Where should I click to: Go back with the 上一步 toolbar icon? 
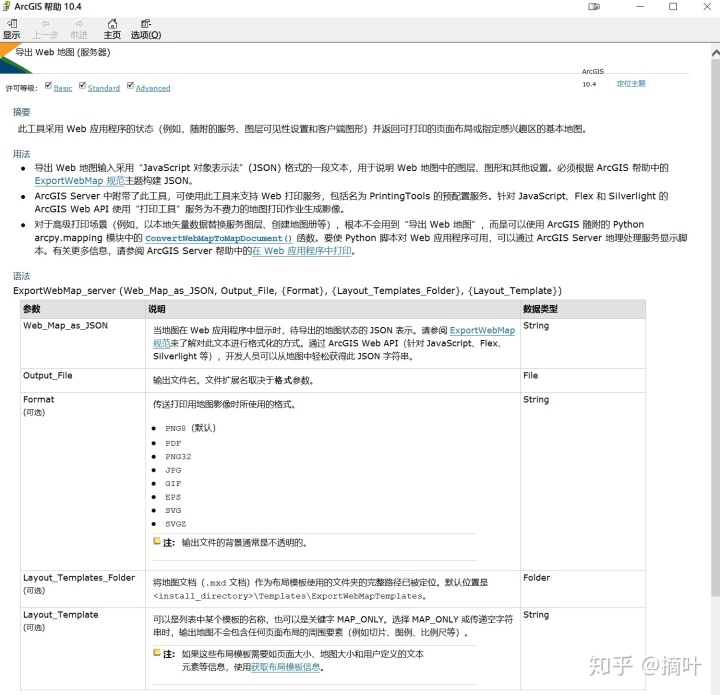[45, 29]
